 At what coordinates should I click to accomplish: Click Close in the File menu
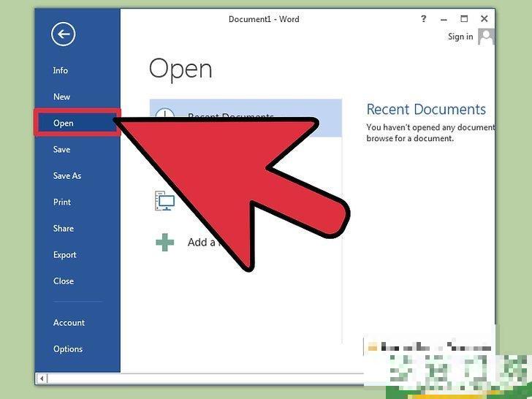tap(64, 281)
